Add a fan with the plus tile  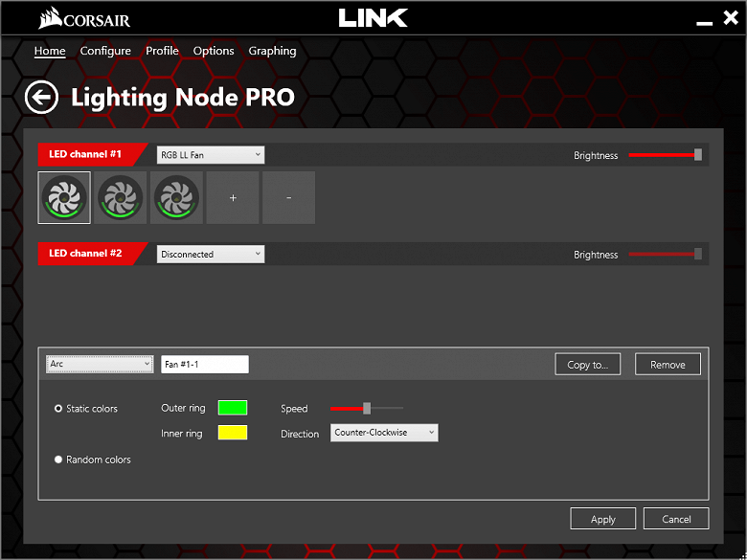[x=233, y=197]
